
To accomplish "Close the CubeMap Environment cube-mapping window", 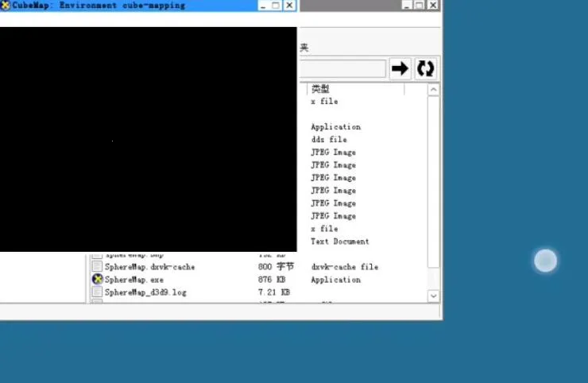I will [x=289, y=6].
